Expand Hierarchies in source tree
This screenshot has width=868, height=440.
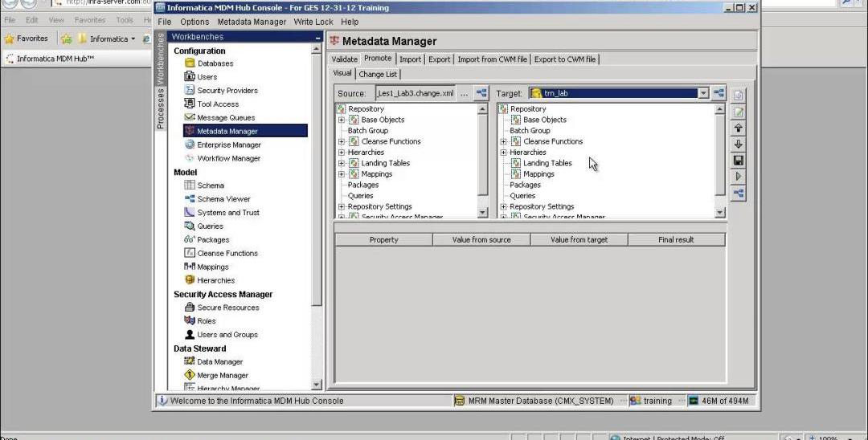[342, 152]
